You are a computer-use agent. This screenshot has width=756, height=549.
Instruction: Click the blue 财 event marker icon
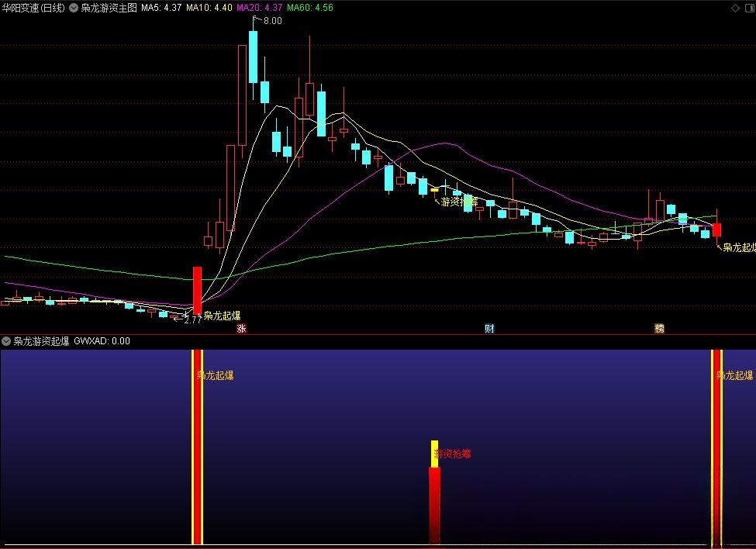pyautogui.click(x=489, y=329)
